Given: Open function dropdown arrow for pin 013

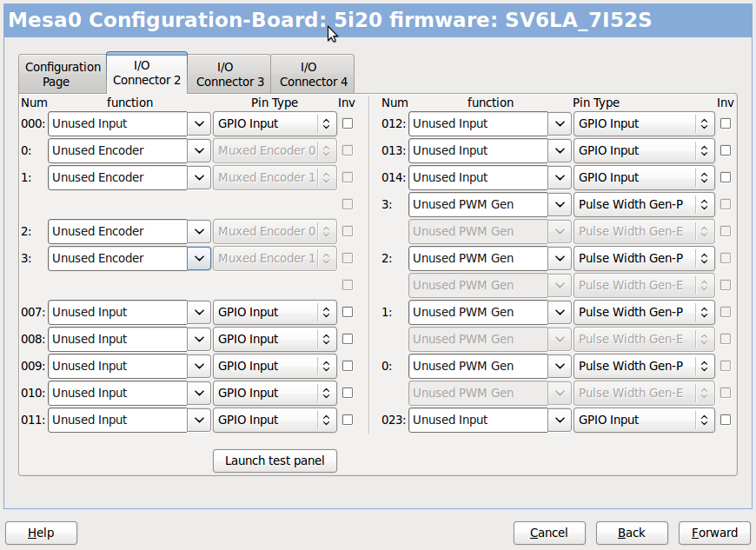Looking at the screenshot, I should (x=560, y=151).
